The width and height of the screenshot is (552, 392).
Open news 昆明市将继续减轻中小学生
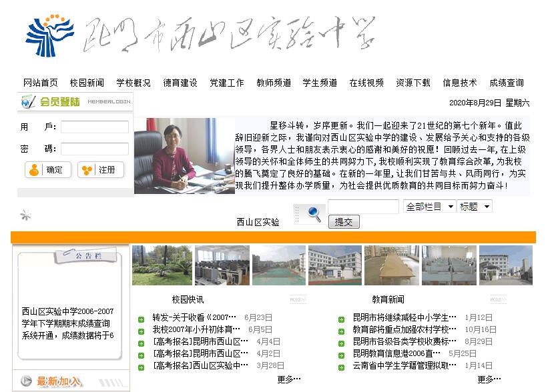coord(404,317)
